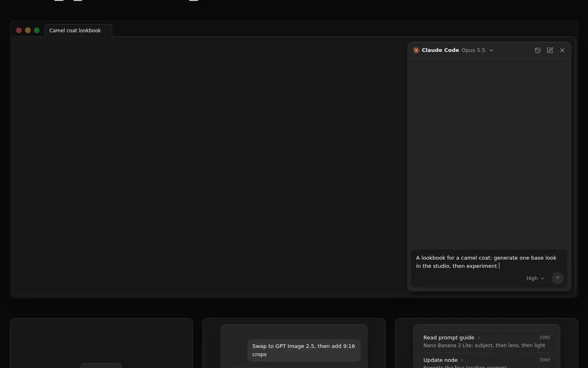Click the green maximize window dot

tap(37, 30)
